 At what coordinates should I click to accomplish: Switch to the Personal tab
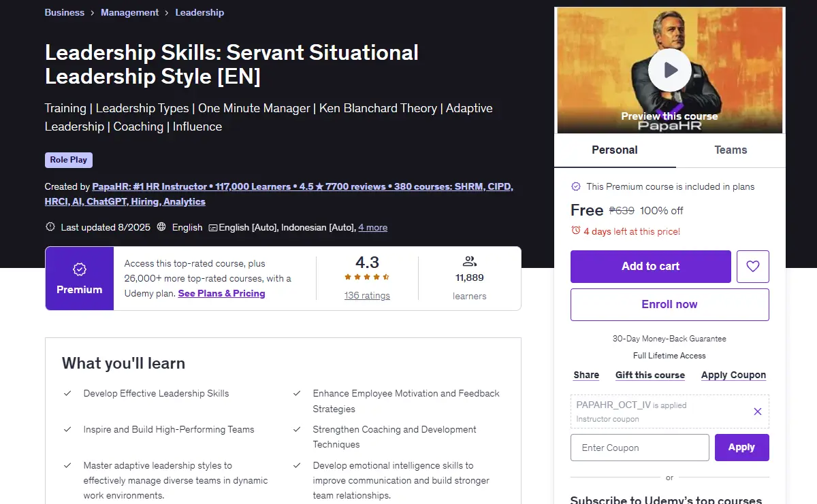click(615, 150)
